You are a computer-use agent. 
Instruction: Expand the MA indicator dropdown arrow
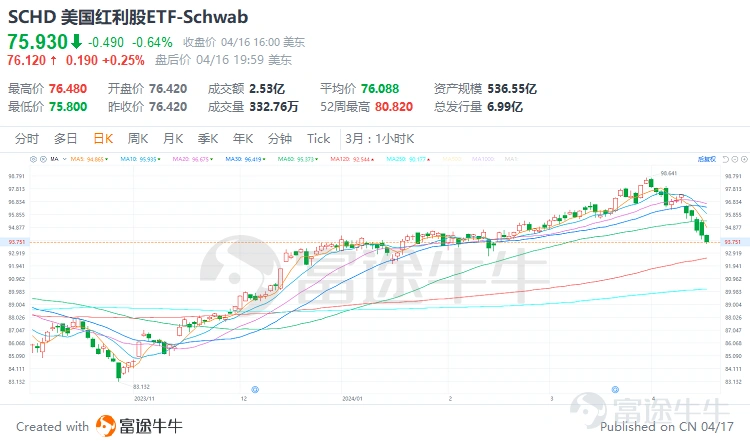tap(65, 159)
